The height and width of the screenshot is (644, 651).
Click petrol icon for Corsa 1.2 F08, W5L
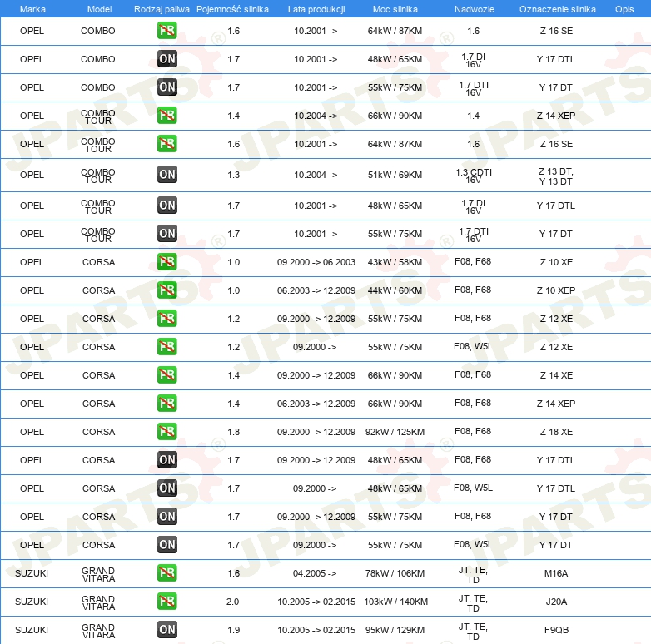click(x=166, y=346)
